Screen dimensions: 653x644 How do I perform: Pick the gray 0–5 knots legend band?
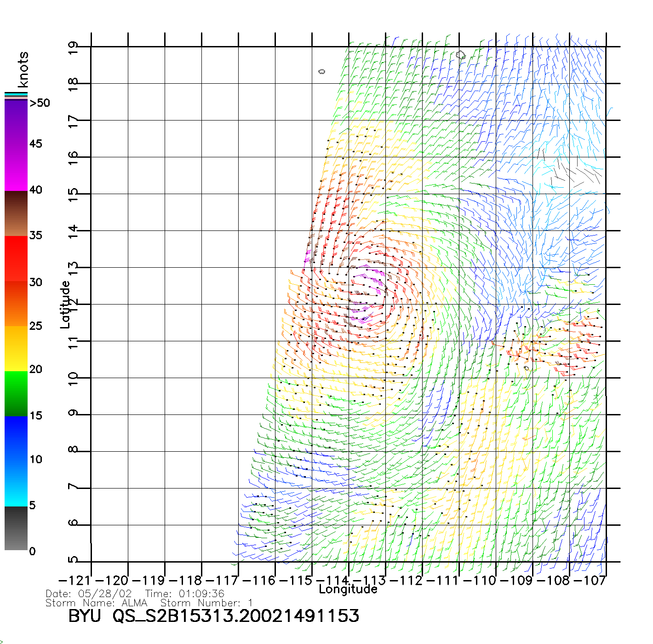pyautogui.click(x=16, y=528)
